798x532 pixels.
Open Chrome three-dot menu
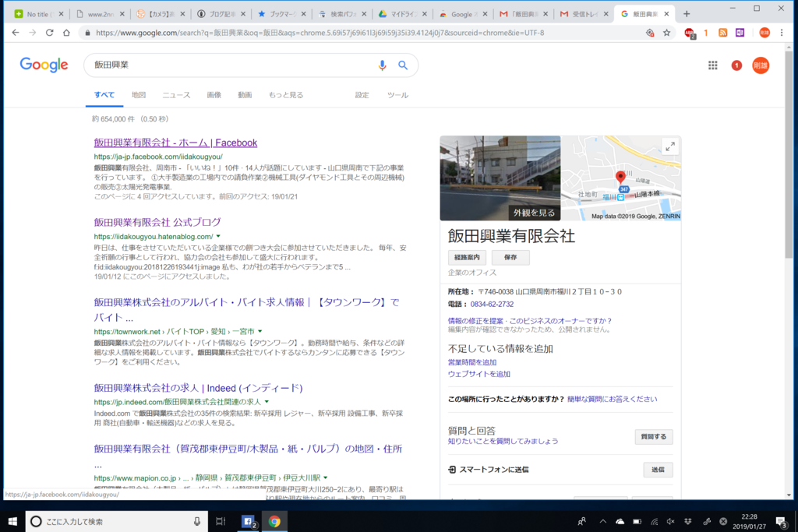pyautogui.click(x=782, y=33)
